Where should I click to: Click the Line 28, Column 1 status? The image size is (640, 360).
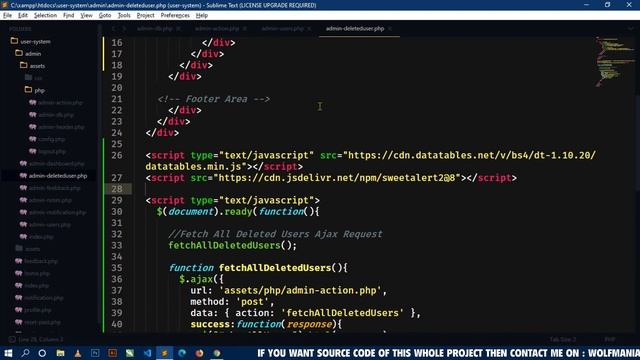(40, 340)
